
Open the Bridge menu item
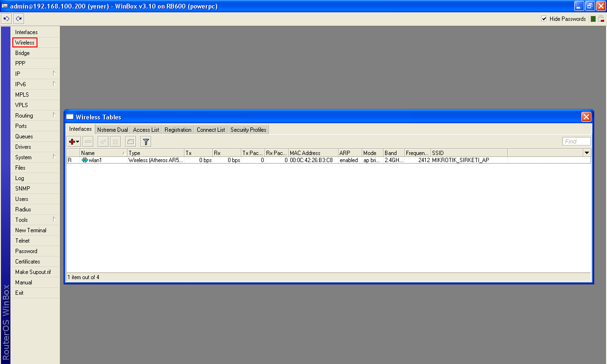coord(36,53)
